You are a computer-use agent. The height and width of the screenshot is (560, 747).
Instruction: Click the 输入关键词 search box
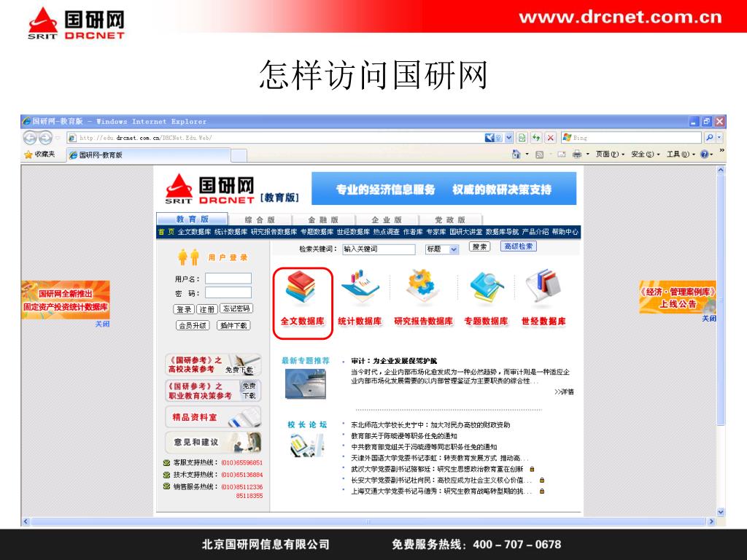click(x=379, y=249)
